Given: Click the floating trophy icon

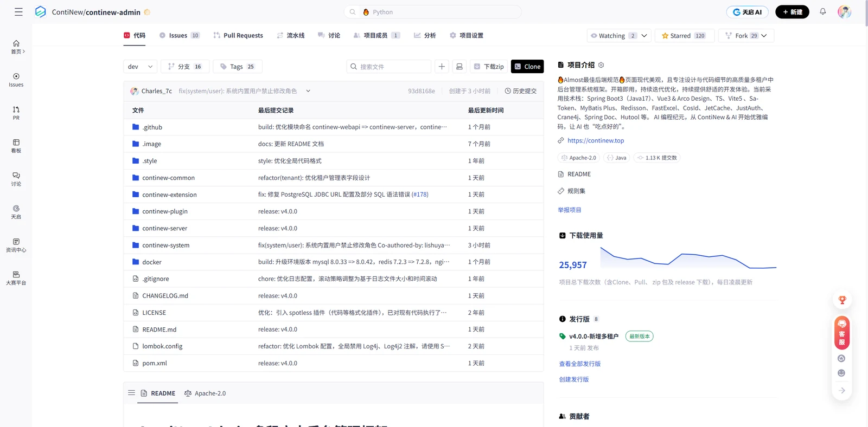Looking at the screenshot, I should click(842, 300).
